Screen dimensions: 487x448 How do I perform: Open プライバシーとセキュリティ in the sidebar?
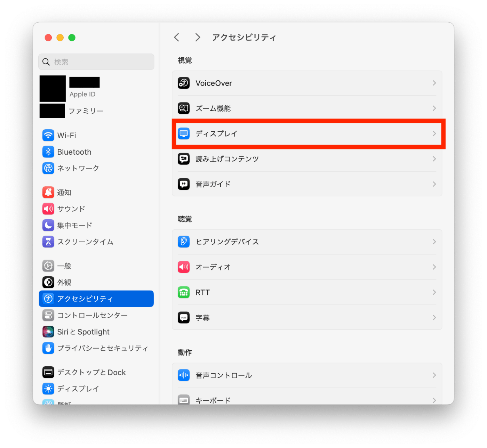pos(96,348)
